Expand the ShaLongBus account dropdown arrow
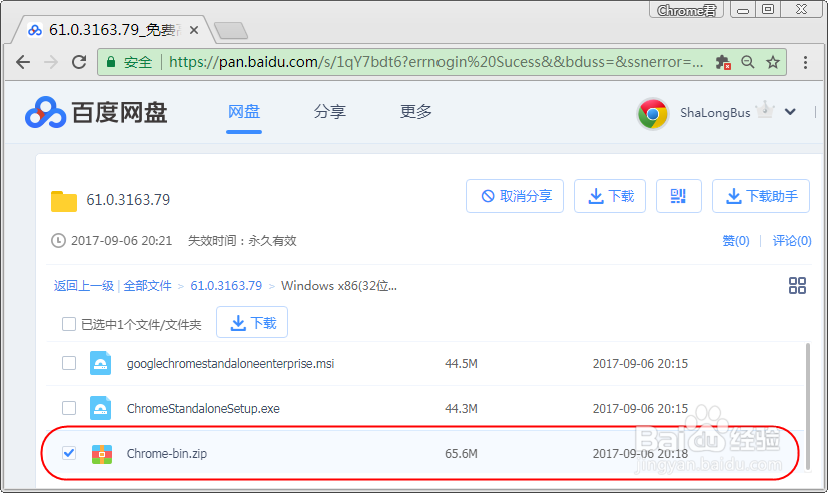Image resolution: width=828 pixels, height=493 pixels. [790, 112]
